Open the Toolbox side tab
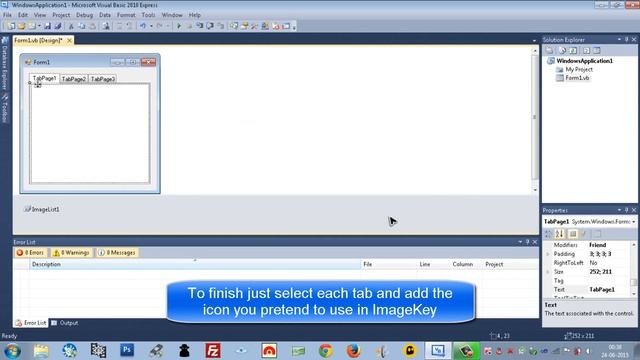640x360 pixels. pos(4,109)
